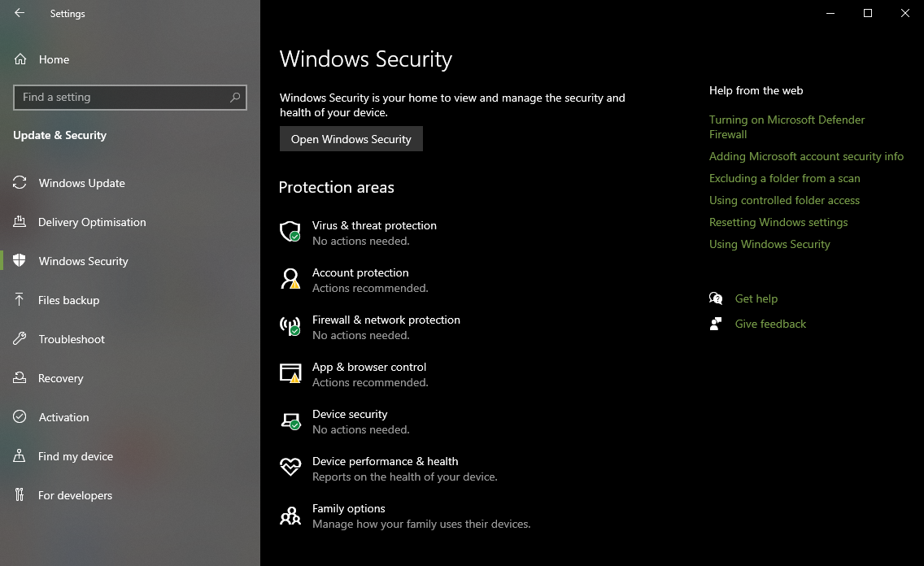Open Device security title text

(x=350, y=414)
